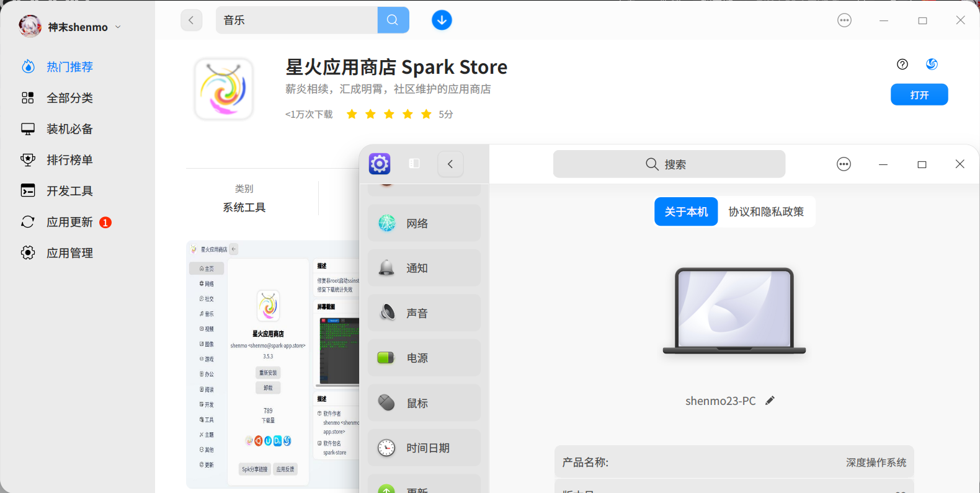Click the app store search field containing 音乐
Screen dimensions: 980x493
point(296,20)
